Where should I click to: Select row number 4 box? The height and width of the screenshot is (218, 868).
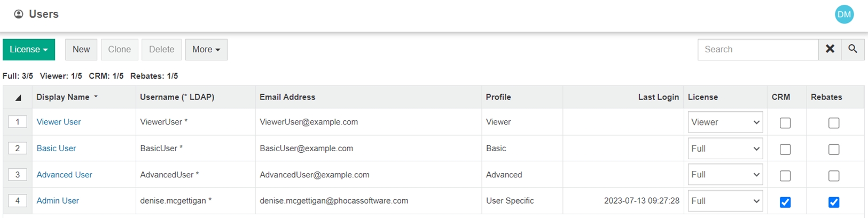(x=18, y=201)
